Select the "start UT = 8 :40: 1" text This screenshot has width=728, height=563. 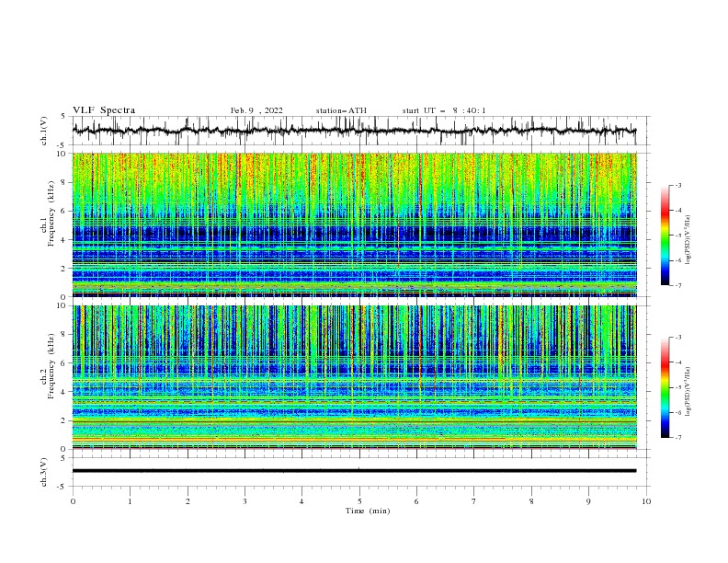pos(443,110)
